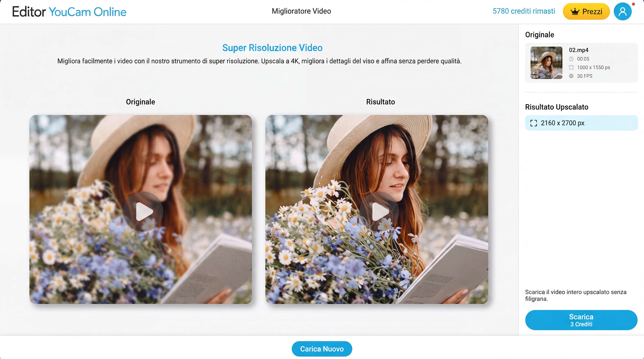The image size is (644, 359).
Task: Click the Miglioratore Video title
Action: click(x=301, y=11)
